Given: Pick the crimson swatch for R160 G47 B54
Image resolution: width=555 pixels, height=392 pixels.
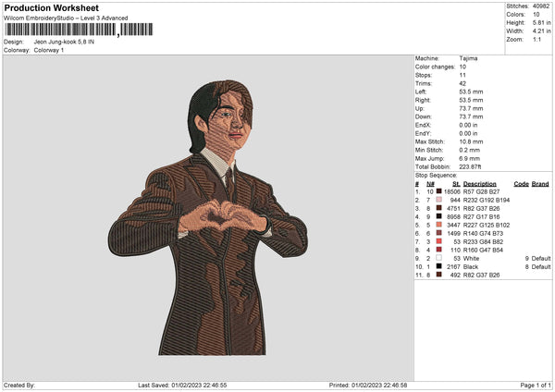Looking at the screenshot, I should [438, 250].
